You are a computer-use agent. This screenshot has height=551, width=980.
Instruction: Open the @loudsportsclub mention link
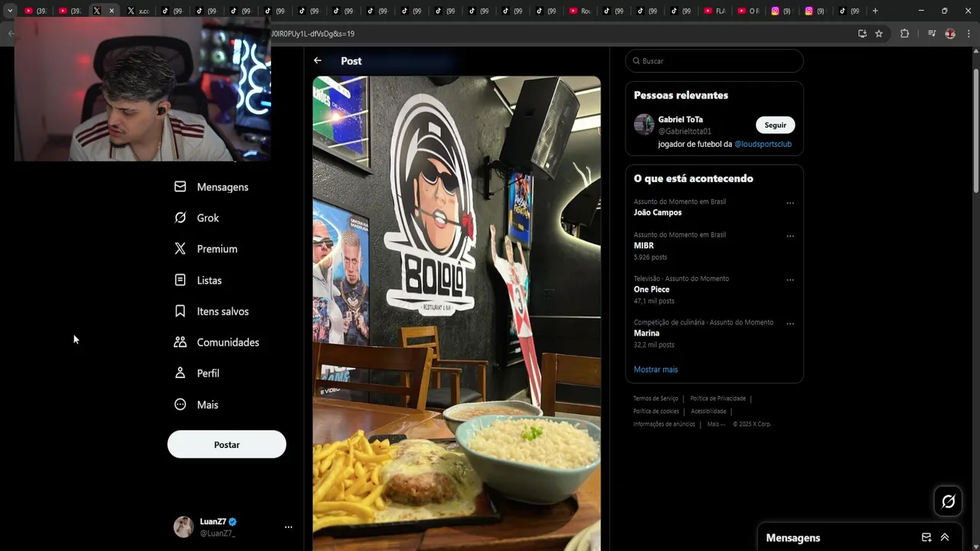point(763,144)
